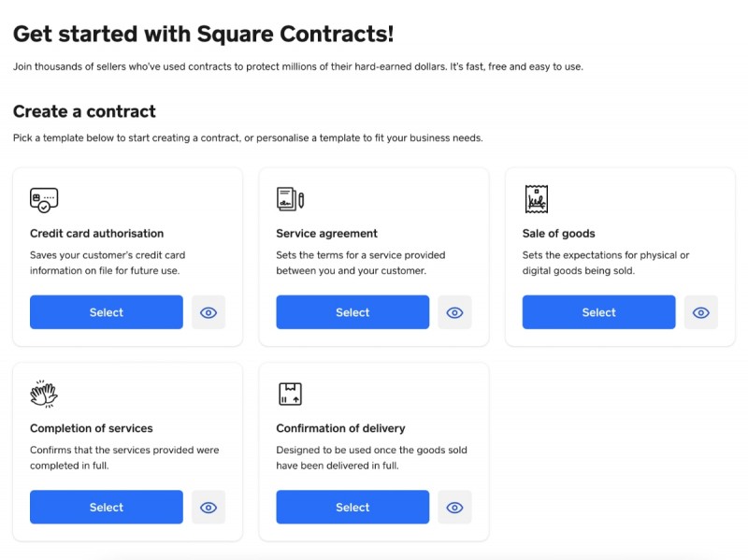Select the Service agreement template
This screenshot has height=560, width=748.
click(352, 312)
